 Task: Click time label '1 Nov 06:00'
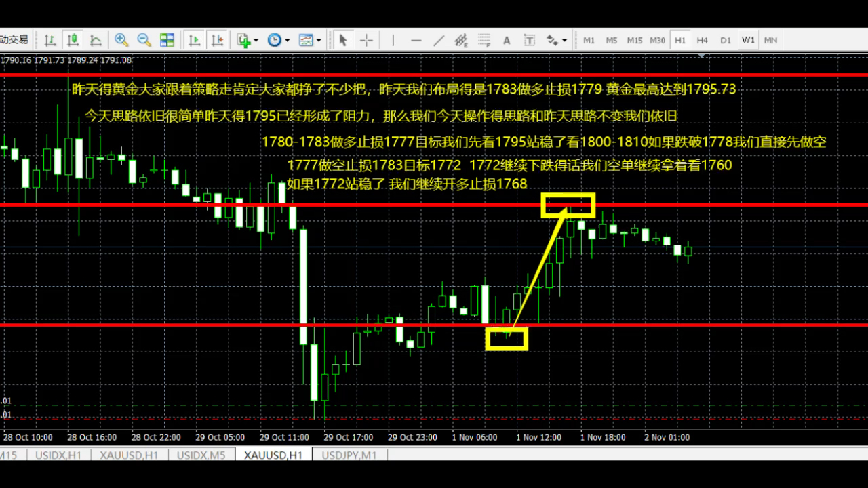[x=473, y=437]
